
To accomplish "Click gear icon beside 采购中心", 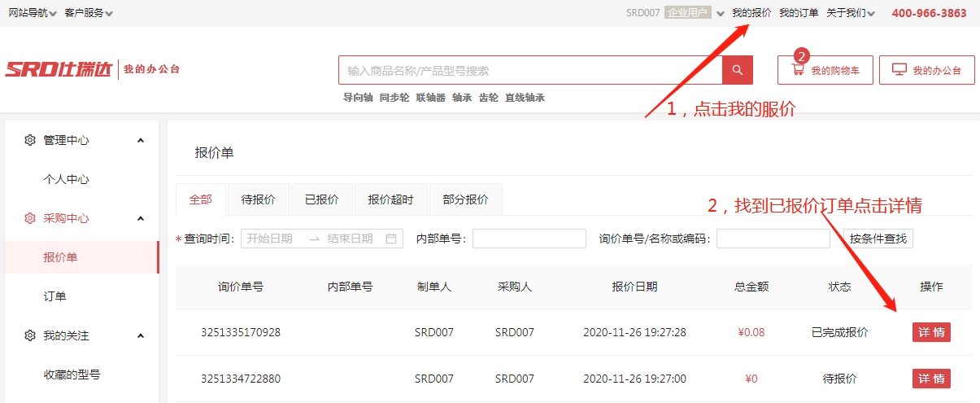I will click(x=30, y=218).
